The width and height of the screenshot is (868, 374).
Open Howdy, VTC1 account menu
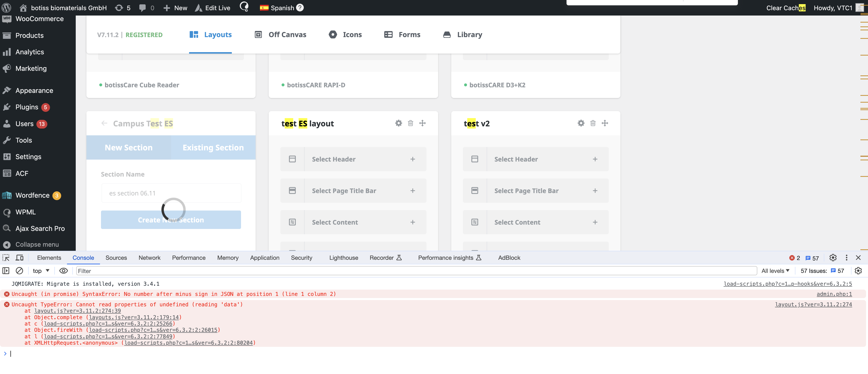(838, 8)
